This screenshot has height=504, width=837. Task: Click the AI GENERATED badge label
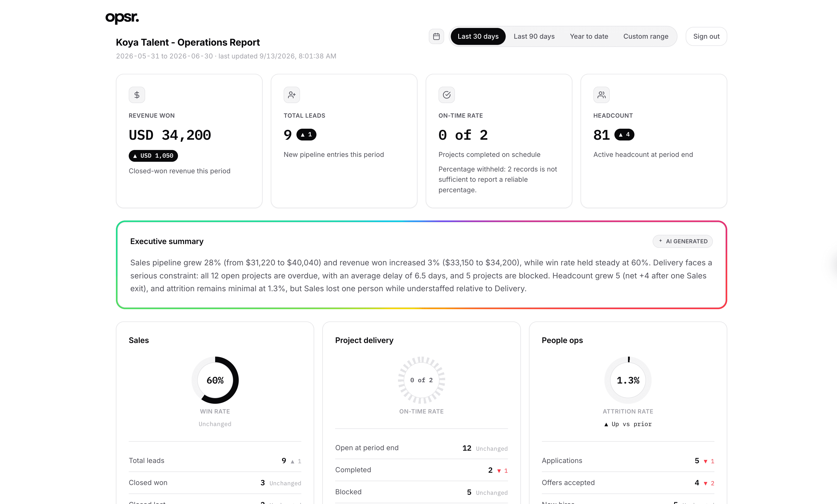pos(686,241)
